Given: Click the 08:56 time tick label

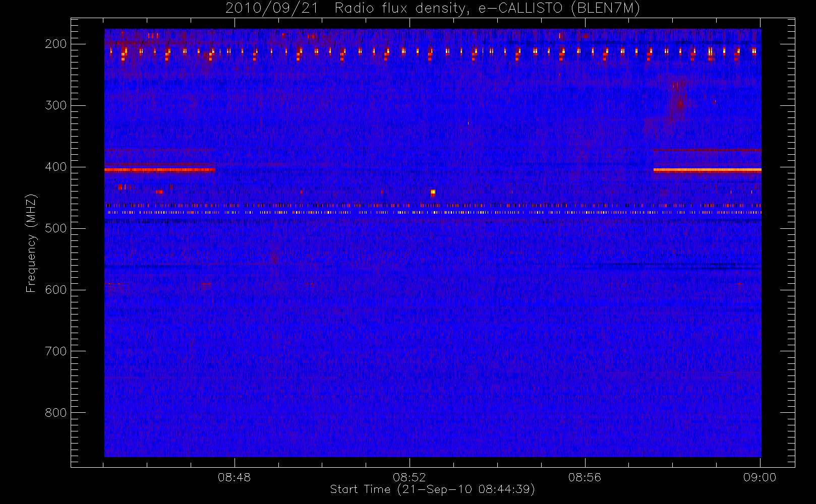Looking at the screenshot, I should (x=585, y=477).
